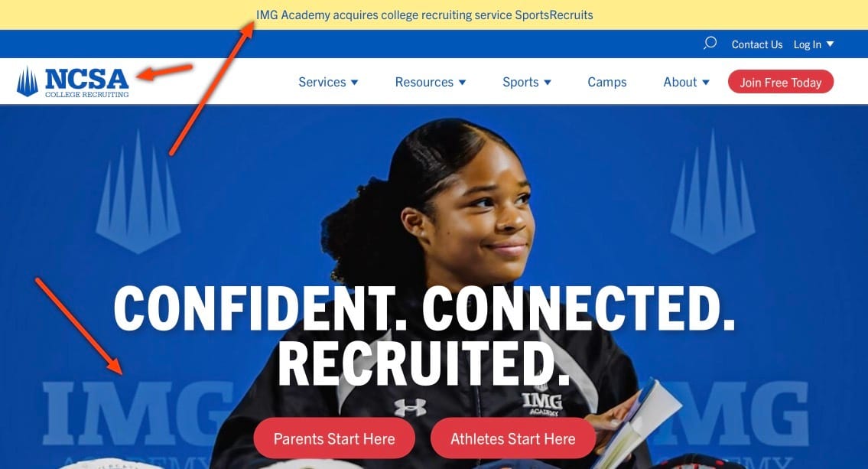Click the hero headline Confident. Connected. Recruited.
The height and width of the screenshot is (469, 868).
pos(424,336)
